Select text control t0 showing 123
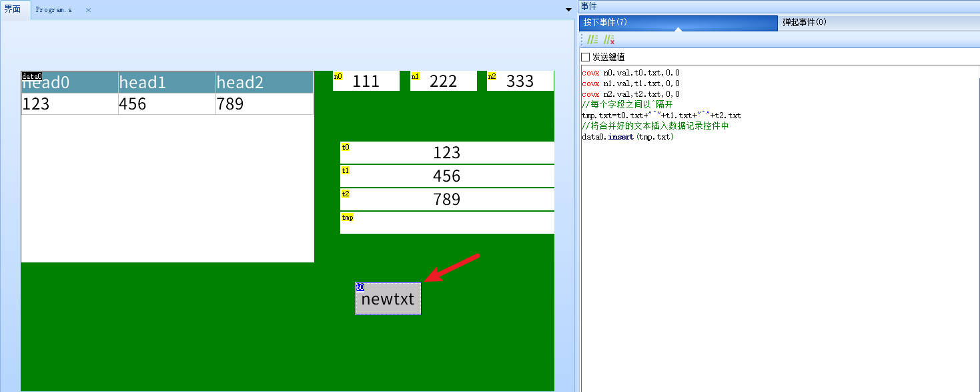Screen dimensions: 980x392 [447, 152]
